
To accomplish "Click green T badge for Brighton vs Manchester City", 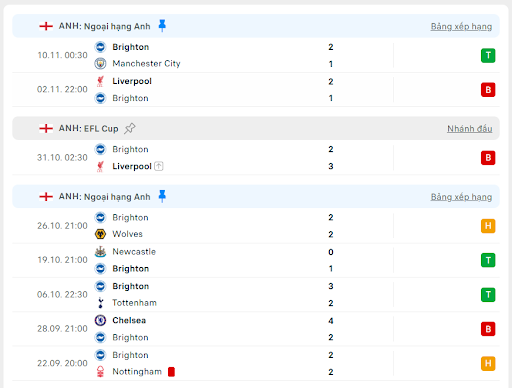I will tap(488, 55).
